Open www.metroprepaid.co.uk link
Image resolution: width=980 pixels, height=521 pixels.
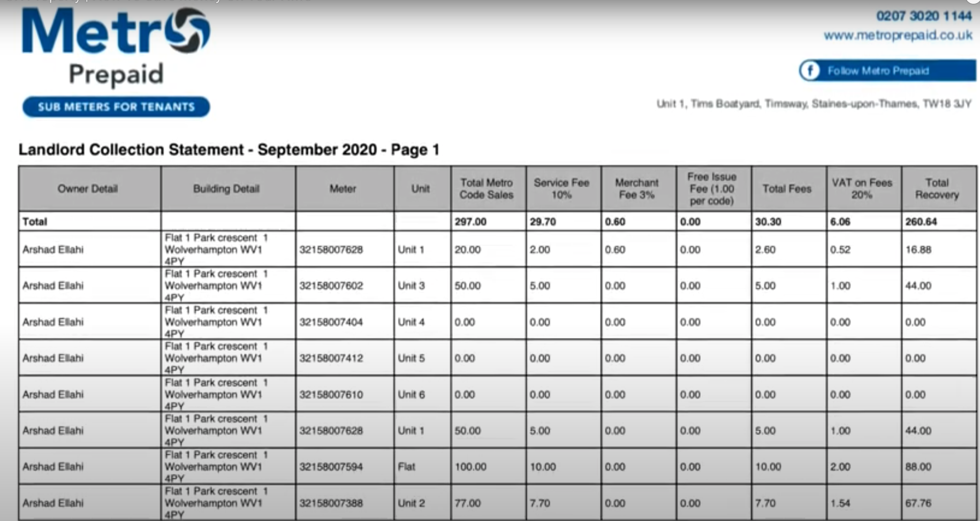[x=898, y=35]
